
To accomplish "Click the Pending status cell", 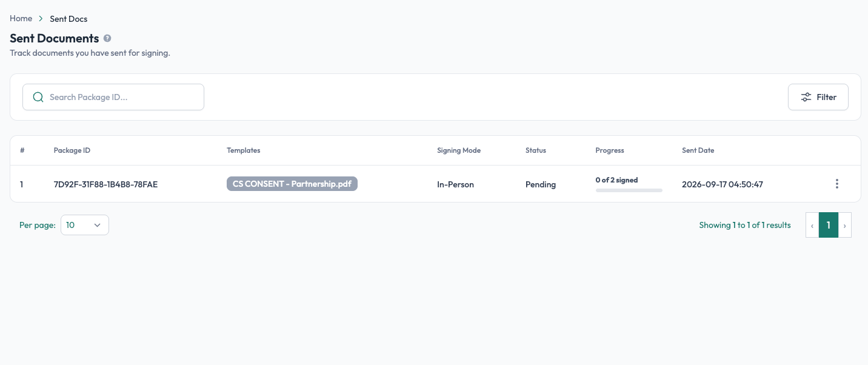I will point(541,184).
